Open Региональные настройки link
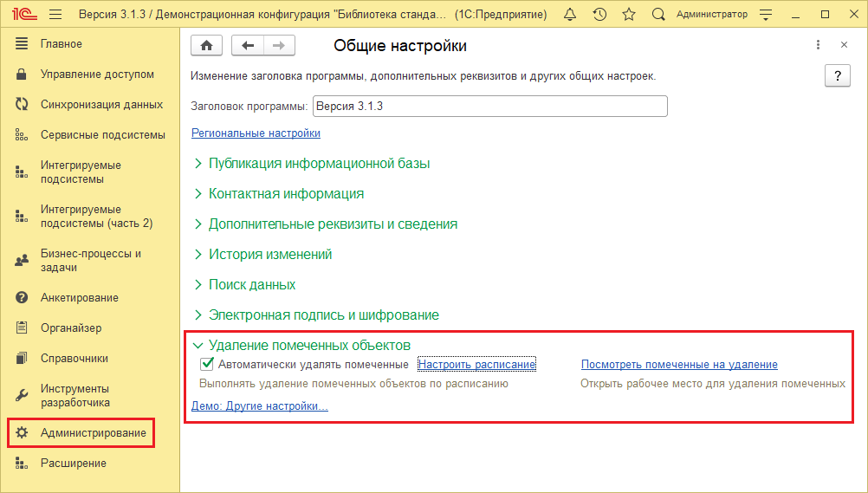Screen dimensions: 868x493 point(256,133)
